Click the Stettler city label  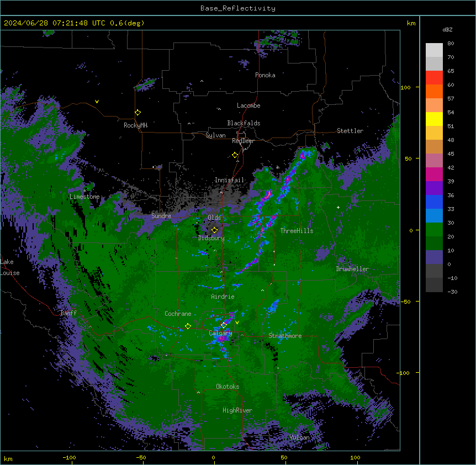[x=350, y=131]
